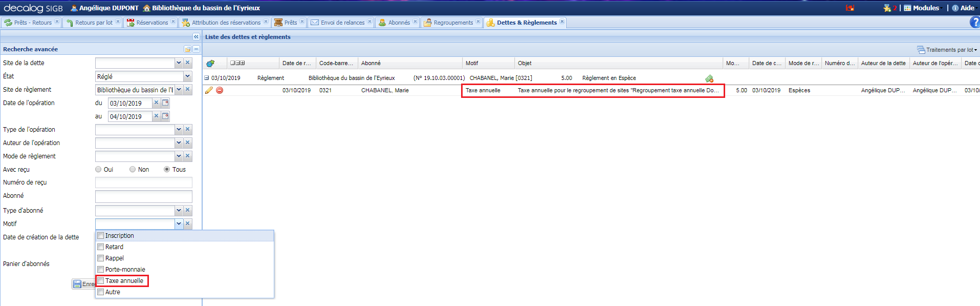This screenshot has width=980, height=306.
Task: Check the Taxe annuelle checkbox
Action: click(101, 281)
